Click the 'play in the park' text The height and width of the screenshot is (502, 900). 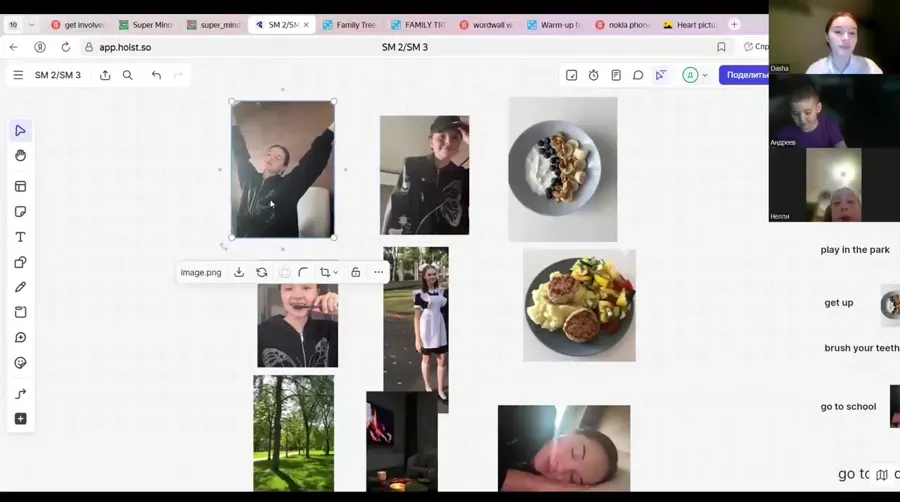[x=855, y=250]
